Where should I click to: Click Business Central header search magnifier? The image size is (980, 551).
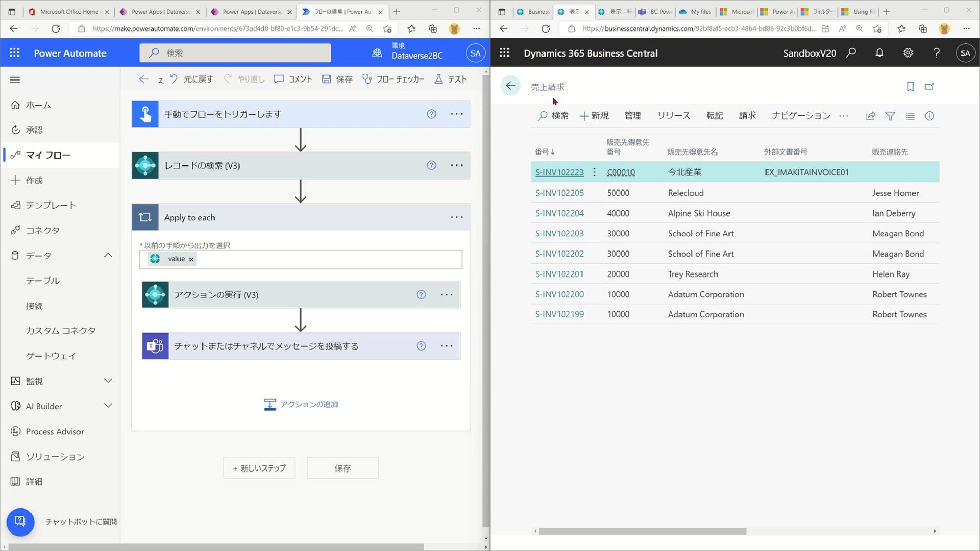[x=851, y=53]
